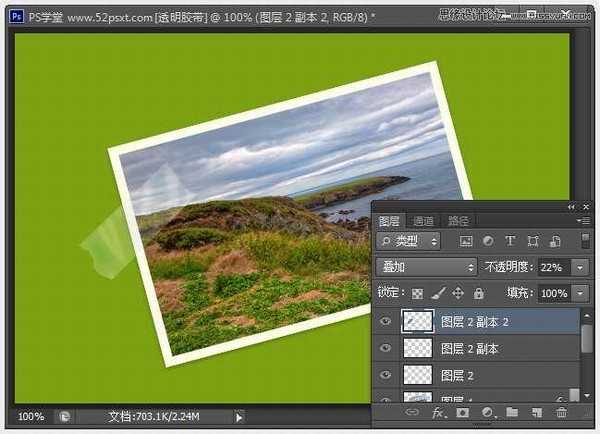Screen dimensions: 600x434
Task: Click the pixel layer filter icon
Action: click(466, 242)
